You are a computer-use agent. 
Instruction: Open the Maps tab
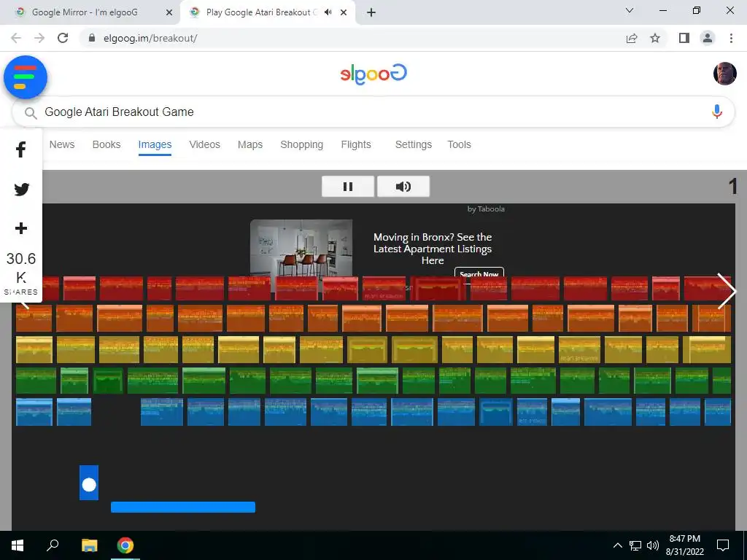[250, 144]
